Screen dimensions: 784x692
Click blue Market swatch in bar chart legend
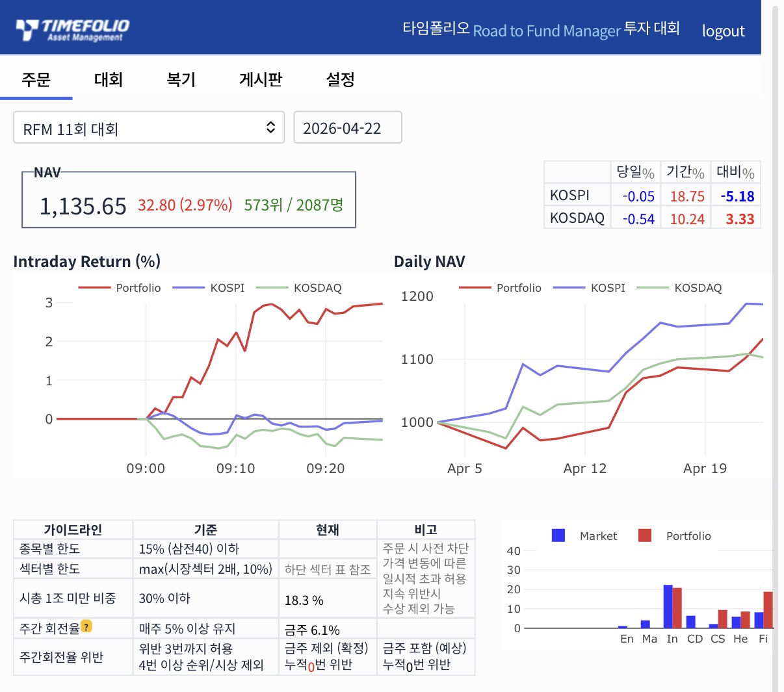[x=558, y=535]
